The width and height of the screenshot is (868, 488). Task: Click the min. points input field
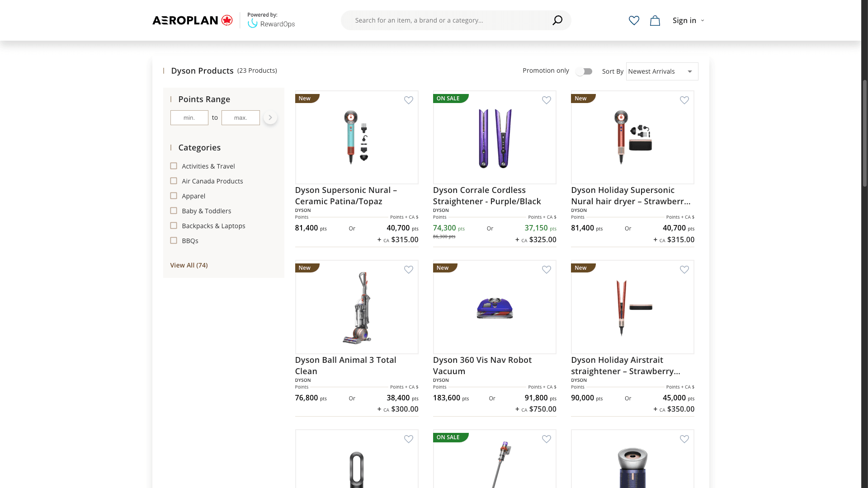coord(189,117)
